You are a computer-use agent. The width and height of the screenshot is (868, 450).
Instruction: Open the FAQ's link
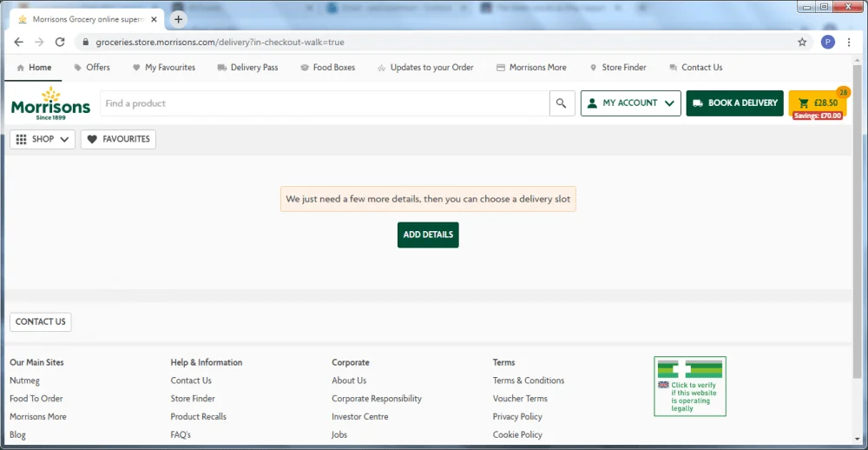pyautogui.click(x=181, y=435)
